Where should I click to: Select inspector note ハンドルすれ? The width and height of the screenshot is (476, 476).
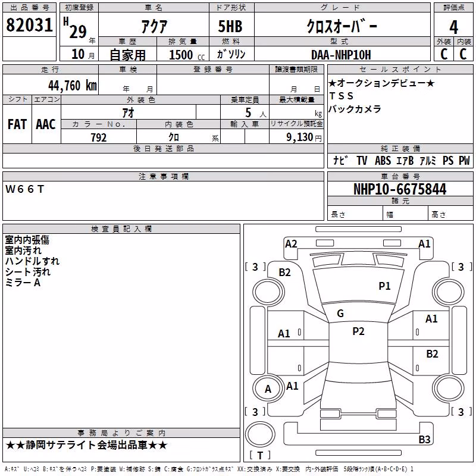(x=32, y=261)
